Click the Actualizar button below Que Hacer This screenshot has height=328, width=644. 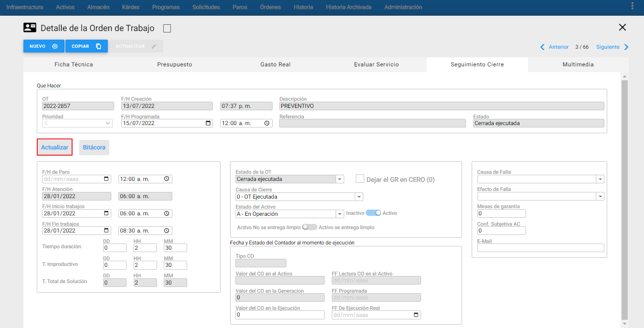tap(54, 148)
